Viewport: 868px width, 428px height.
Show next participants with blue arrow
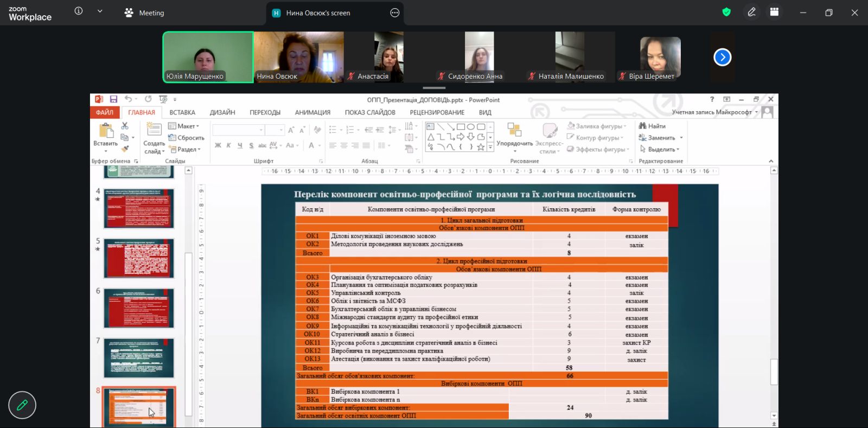722,57
